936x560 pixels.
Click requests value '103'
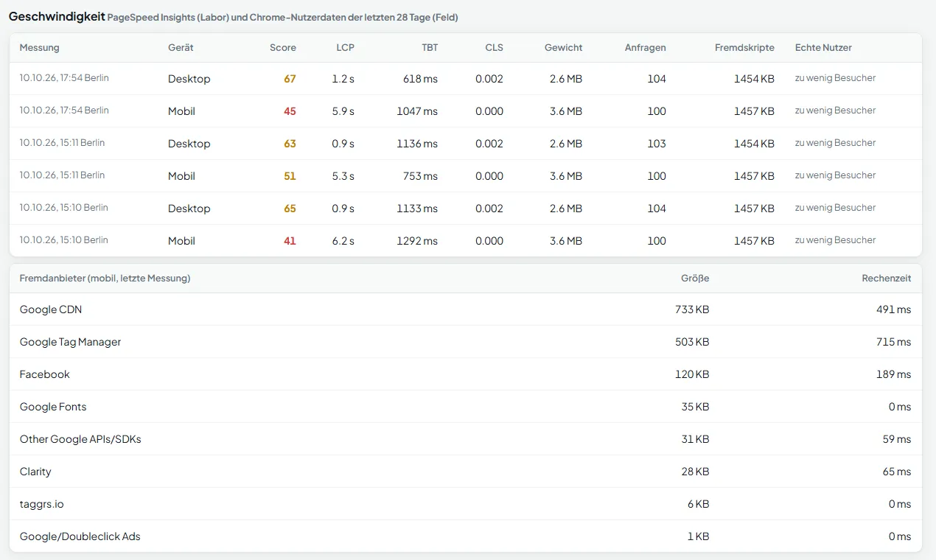click(x=657, y=144)
